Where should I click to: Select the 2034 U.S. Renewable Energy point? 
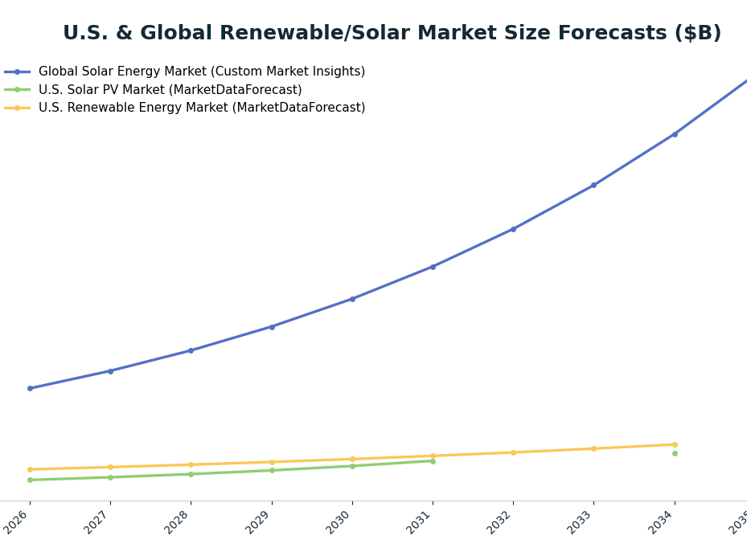coord(675,445)
